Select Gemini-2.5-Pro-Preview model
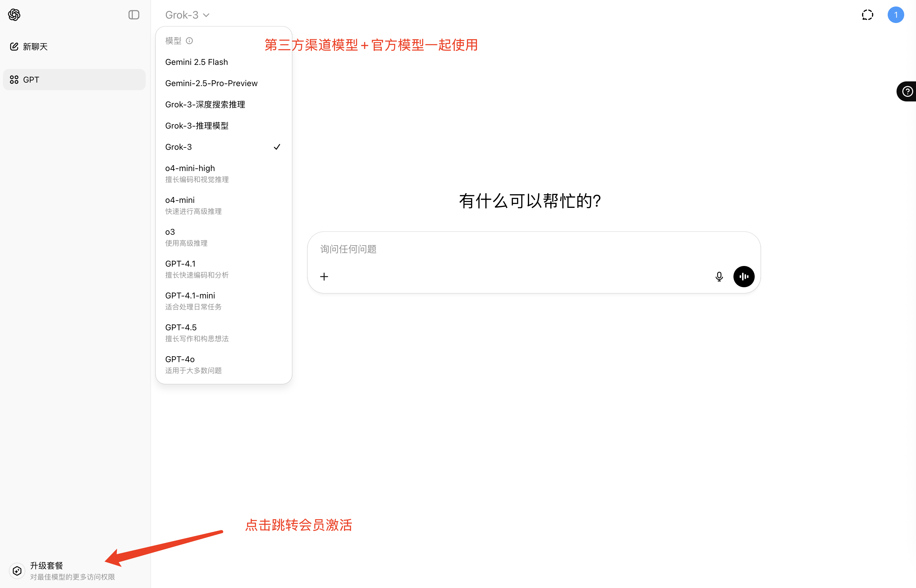 point(224,83)
